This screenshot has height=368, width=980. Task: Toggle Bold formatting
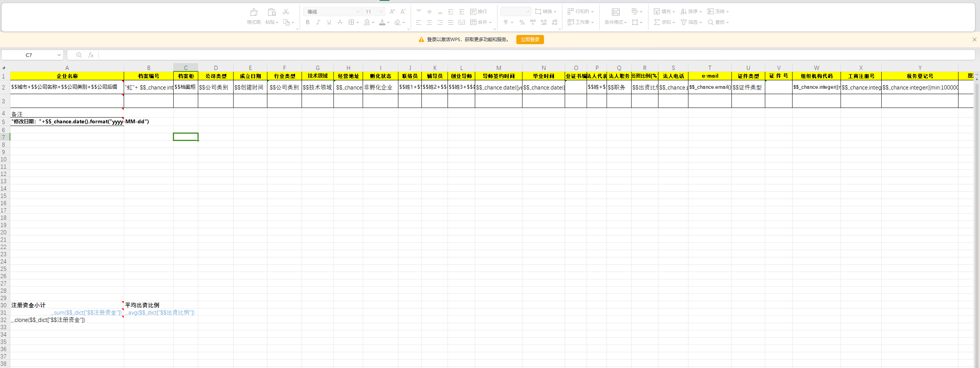(307, 22)
